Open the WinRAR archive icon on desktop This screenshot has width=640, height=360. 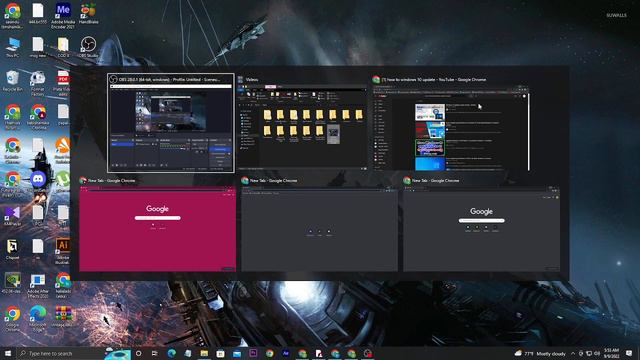(63, 316)
